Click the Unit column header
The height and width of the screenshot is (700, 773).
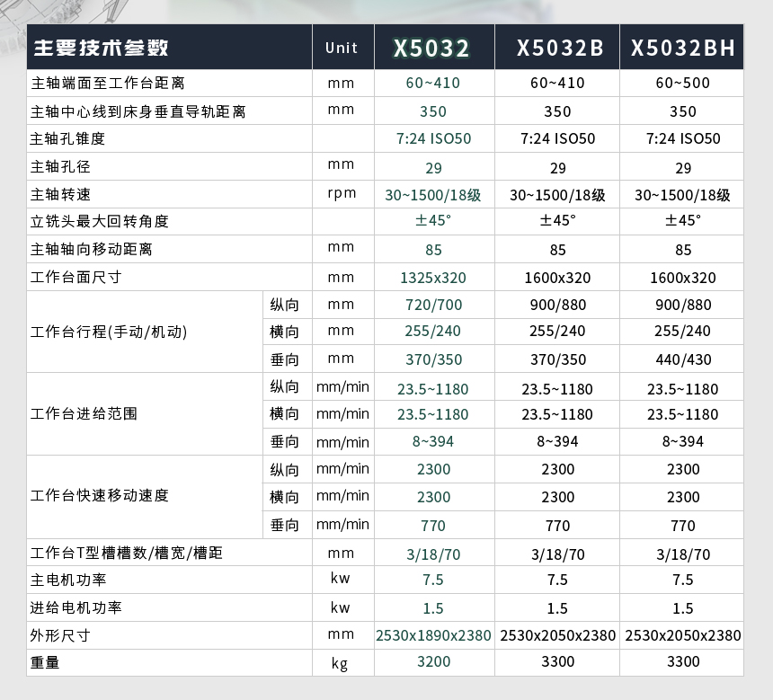[342, 48]
